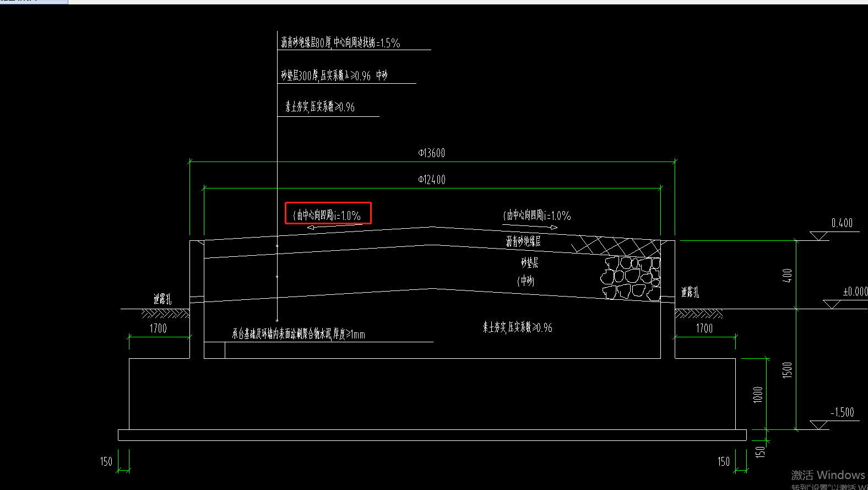868x490 pixels.
Task: Click the '(中砂)' label
Action: (x=526, y=281)
